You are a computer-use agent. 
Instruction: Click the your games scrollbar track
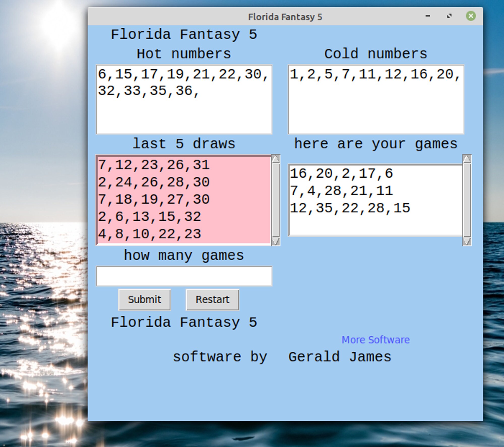pyautogui.click(x=467, y=200)
